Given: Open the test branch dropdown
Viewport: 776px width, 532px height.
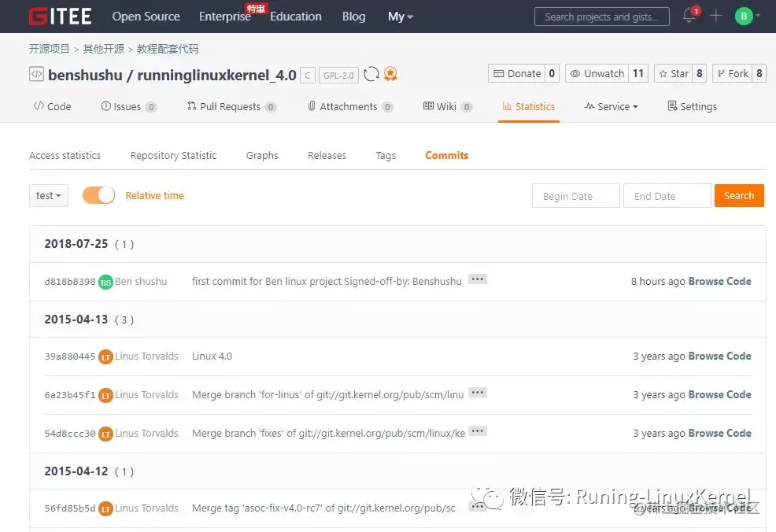Looking at the screenshot, I should 49,195.
